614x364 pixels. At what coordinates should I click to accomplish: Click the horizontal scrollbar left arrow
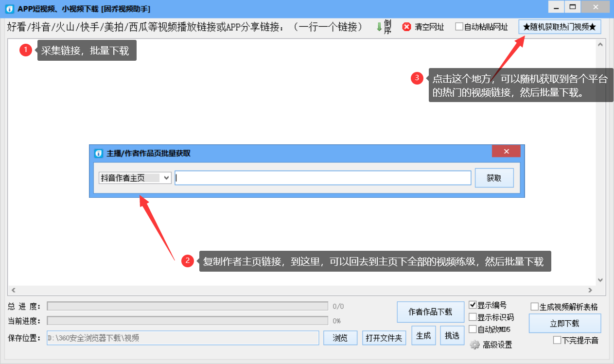(13, 290)
